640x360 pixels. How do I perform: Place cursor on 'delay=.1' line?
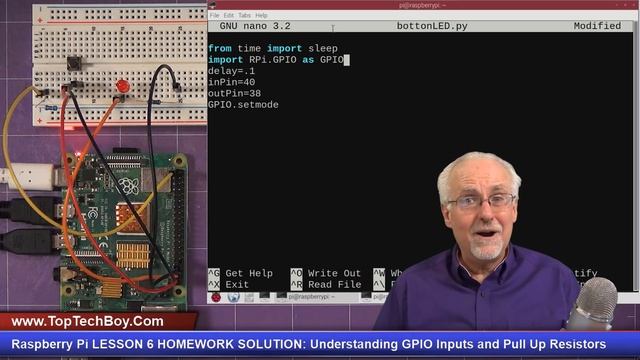[231, 71]
